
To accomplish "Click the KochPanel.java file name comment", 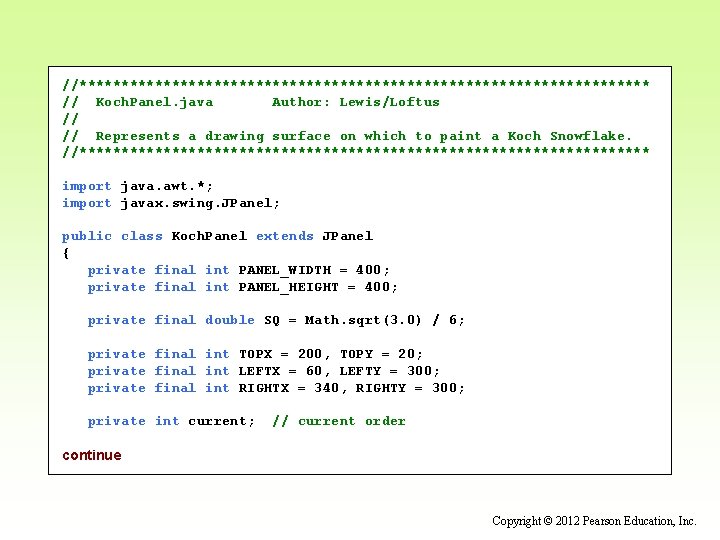I will click(x=154, y=102).
